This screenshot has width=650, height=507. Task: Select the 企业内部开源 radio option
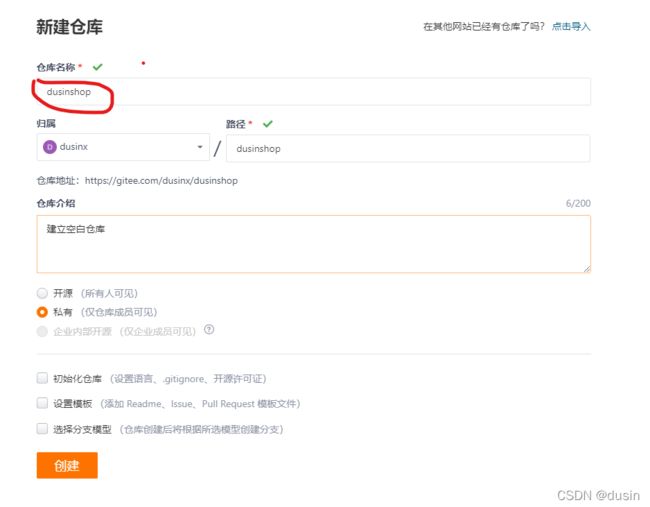point(42,331)
